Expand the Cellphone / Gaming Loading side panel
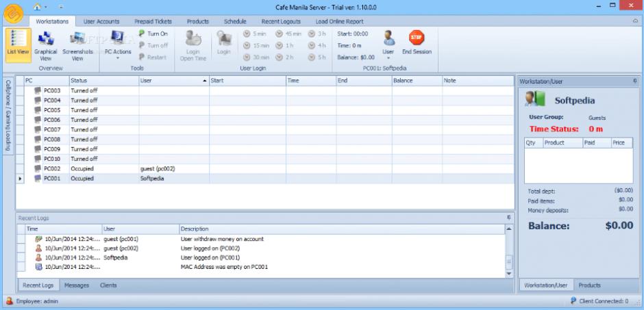This screenshot has height=310, width=644. click(x=8, y=116)
